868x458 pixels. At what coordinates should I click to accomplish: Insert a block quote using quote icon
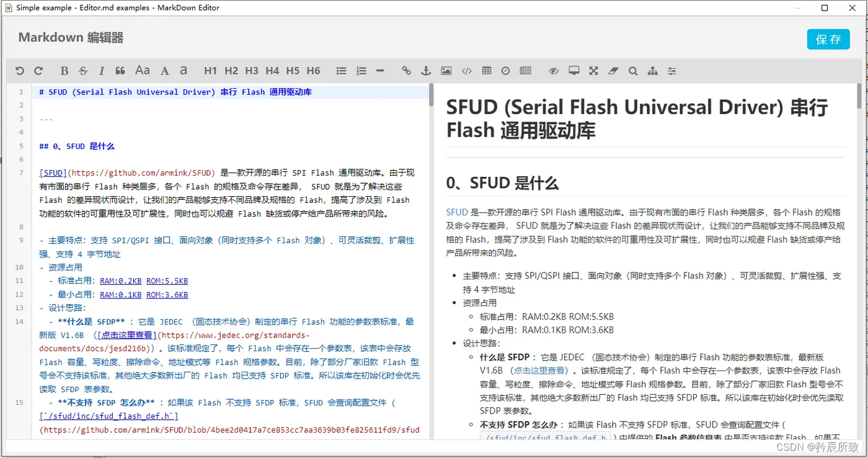click(x=120, y=71)
